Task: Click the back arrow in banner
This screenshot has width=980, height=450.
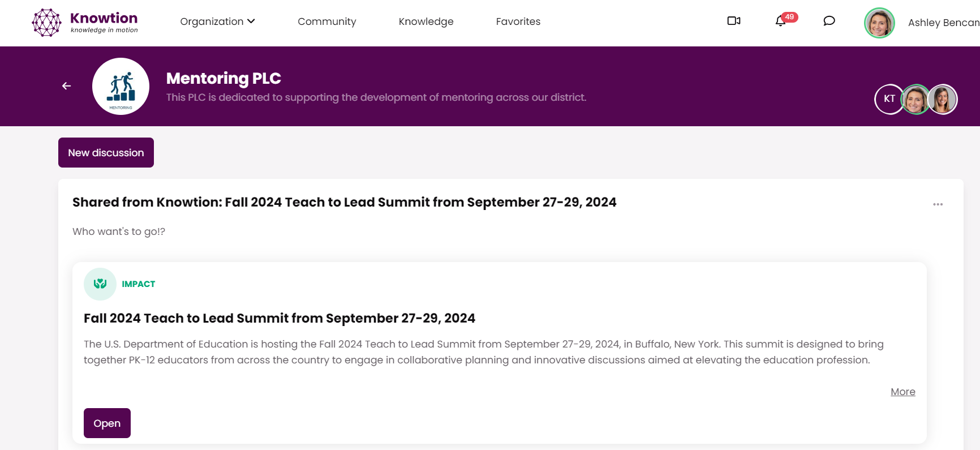Action: pyautogui.click(x=67, y=86)
